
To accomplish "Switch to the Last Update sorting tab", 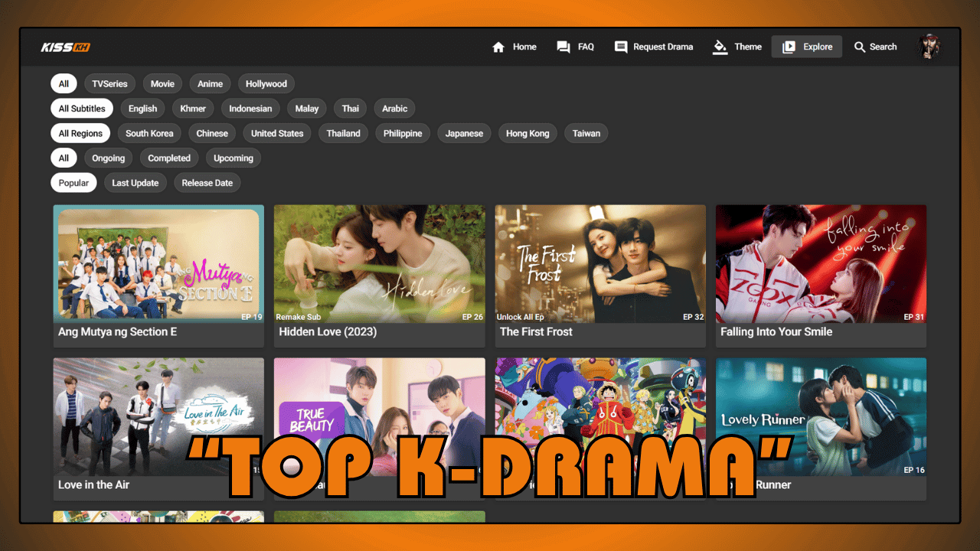I will 135,182.
